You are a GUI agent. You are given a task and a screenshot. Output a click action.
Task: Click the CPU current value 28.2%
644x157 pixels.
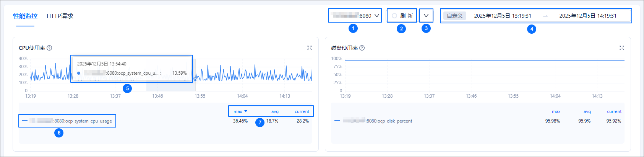[303, 121]
